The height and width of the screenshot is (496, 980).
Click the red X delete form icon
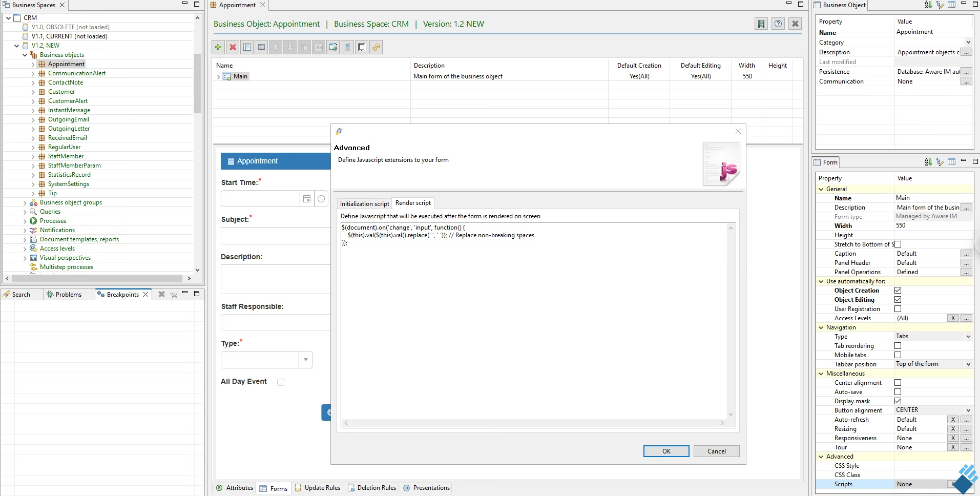(x=233, y=47)
